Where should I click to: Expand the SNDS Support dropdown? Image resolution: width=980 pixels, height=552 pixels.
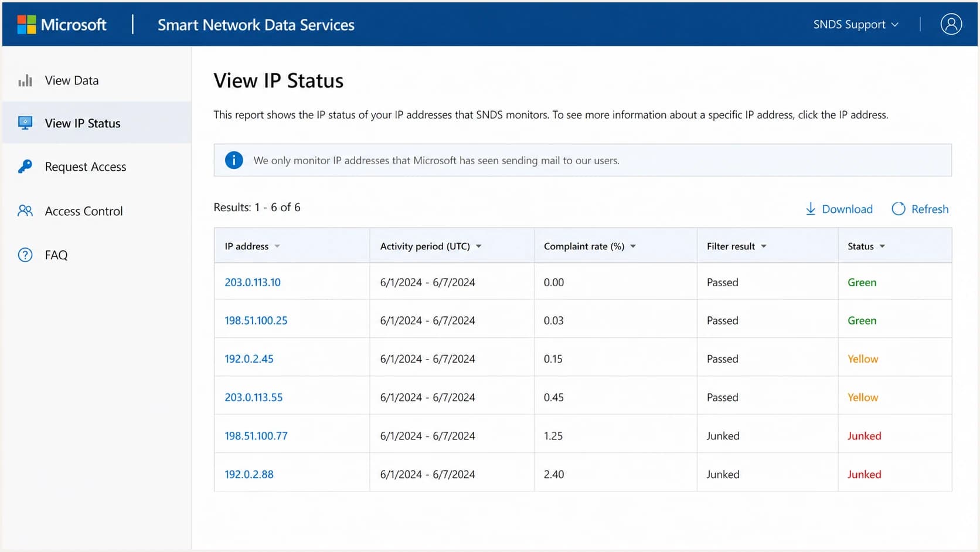click(x=856, y=25)
